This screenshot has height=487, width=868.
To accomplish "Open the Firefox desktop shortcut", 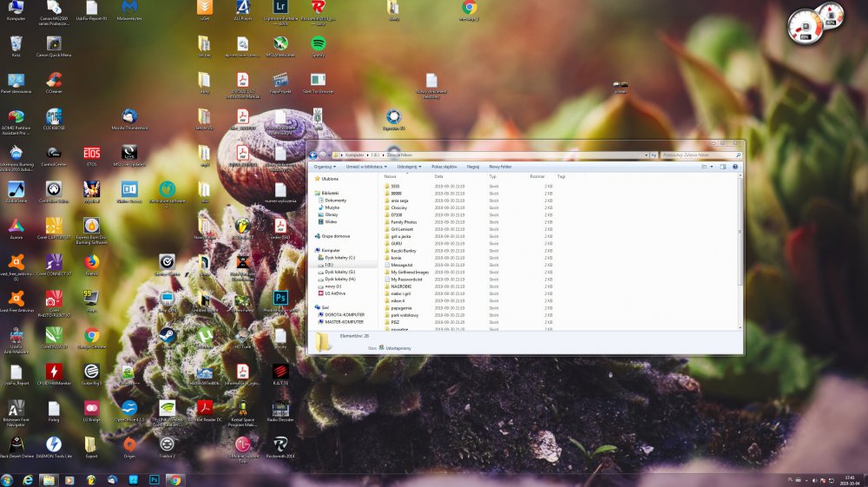I will pyautogui.click(x=91, y=264).
